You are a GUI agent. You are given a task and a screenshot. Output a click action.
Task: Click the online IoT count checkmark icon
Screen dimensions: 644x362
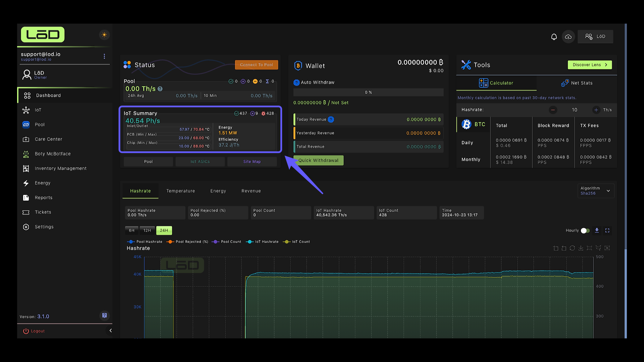click(x=236, y=113)
